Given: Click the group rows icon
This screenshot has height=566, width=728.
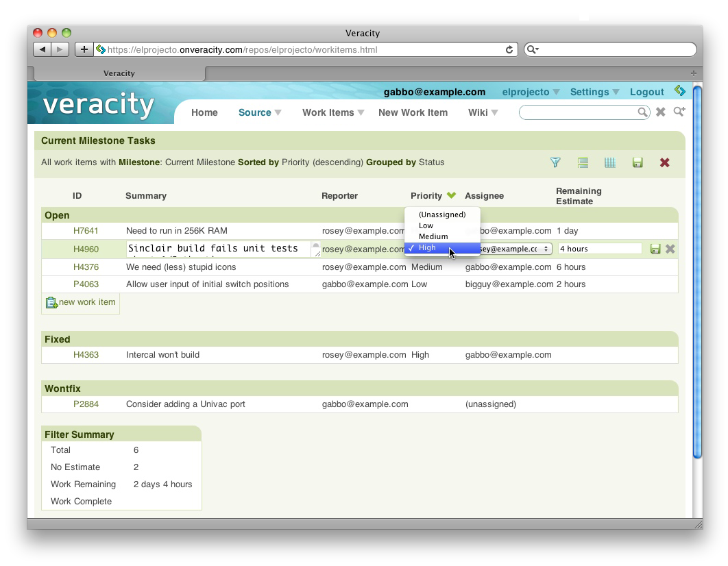Looking at the screenshot, I should pyautogui.click(x=583, y=162).
